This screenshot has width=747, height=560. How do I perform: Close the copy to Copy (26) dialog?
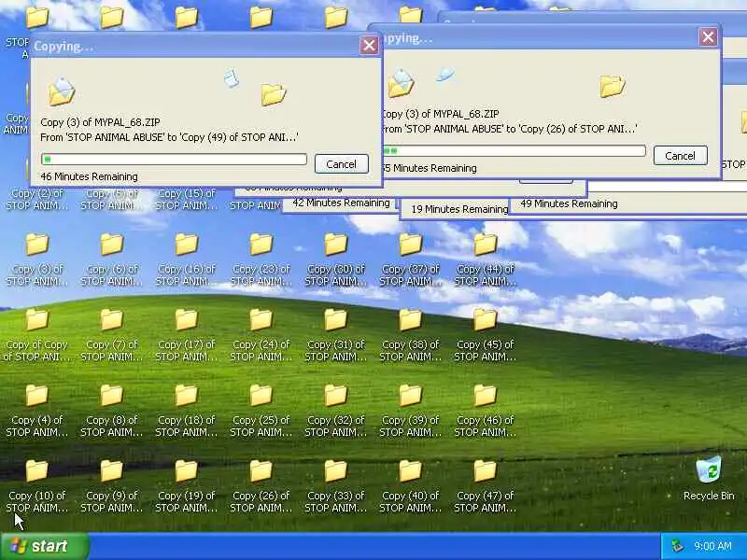[x=708, y=36]
